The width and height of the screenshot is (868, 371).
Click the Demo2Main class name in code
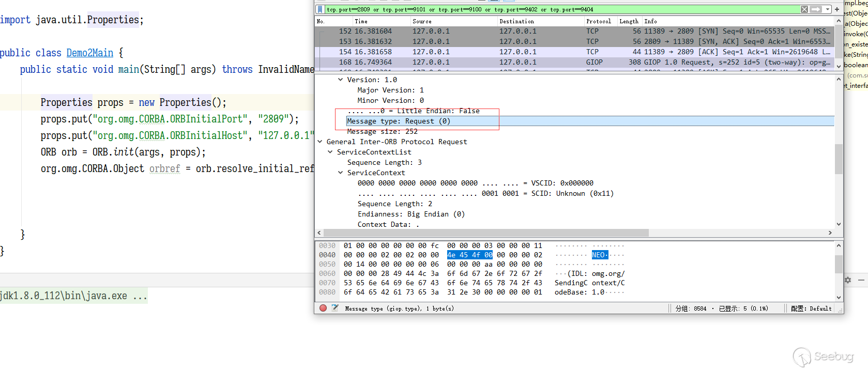point(89,53)
